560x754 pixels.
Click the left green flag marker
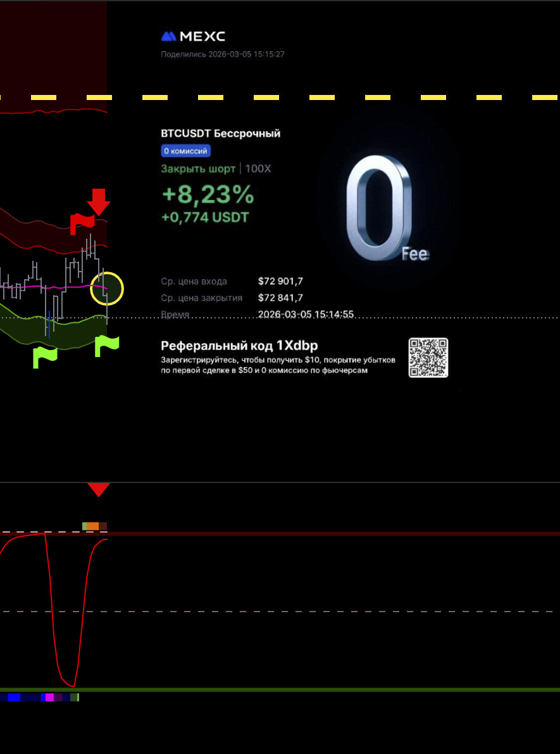45,356
